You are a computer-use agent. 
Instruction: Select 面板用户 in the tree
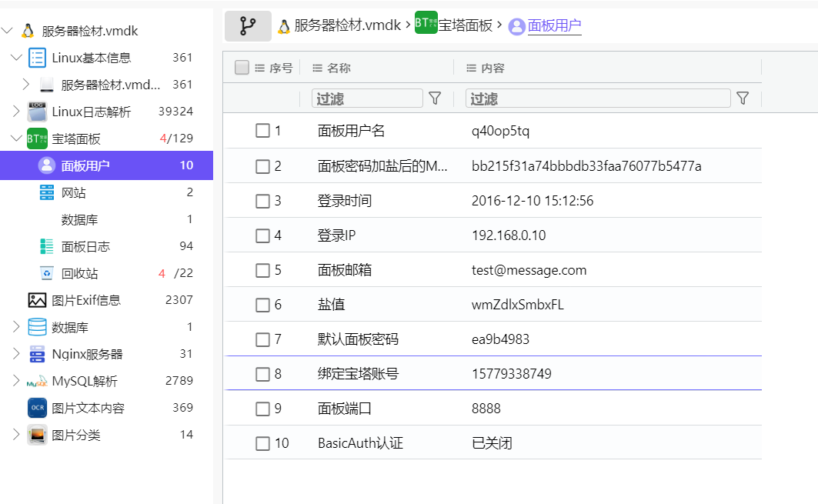point(106,165)
